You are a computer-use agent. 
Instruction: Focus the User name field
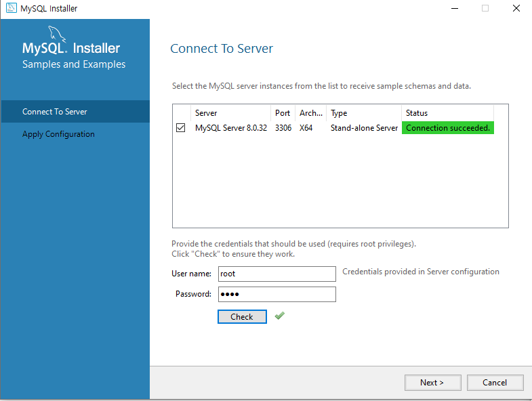click(277, 274)
